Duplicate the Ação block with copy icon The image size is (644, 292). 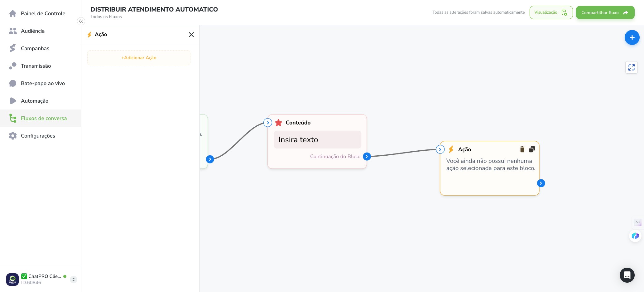(532, 149)
